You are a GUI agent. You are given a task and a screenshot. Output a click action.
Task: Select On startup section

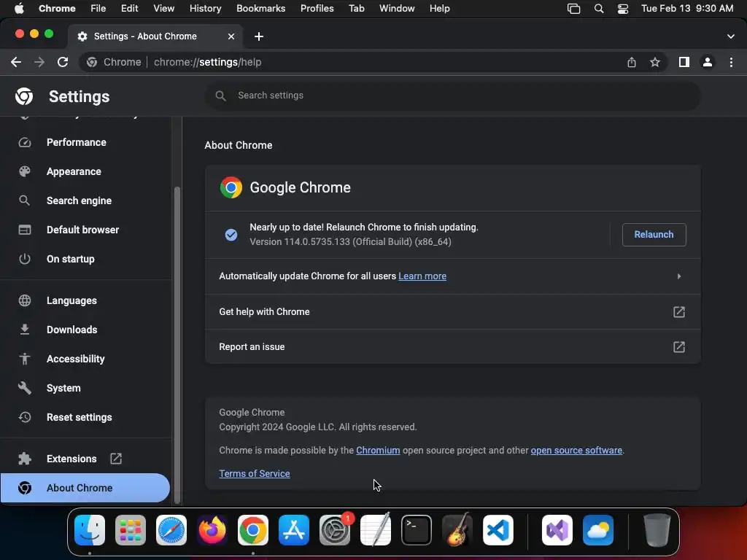point(71,259)
